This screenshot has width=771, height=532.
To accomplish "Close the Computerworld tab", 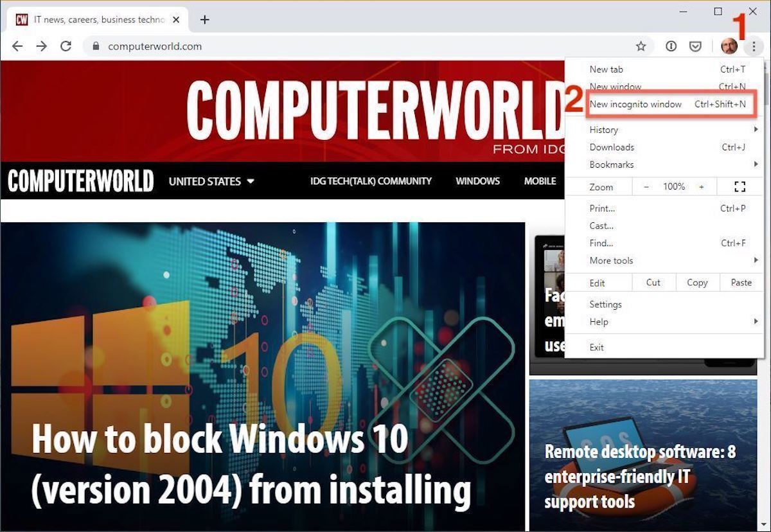I will (x=176, y=20).
